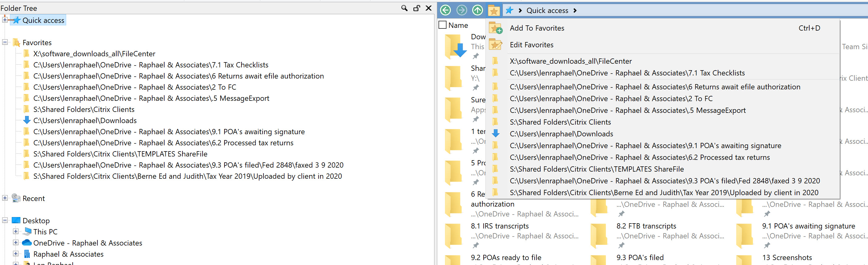
Task: Expand the Quick access tree node
Action: click(x=5, y=20)
